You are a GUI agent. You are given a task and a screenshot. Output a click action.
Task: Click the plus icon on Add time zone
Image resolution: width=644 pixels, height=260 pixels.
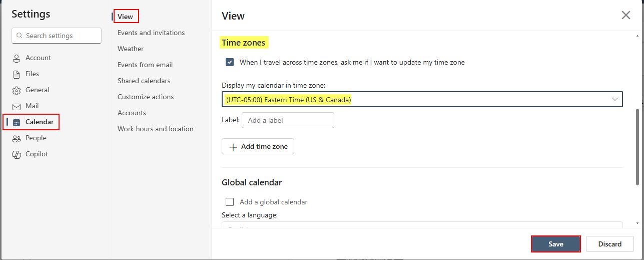(233, 147)
